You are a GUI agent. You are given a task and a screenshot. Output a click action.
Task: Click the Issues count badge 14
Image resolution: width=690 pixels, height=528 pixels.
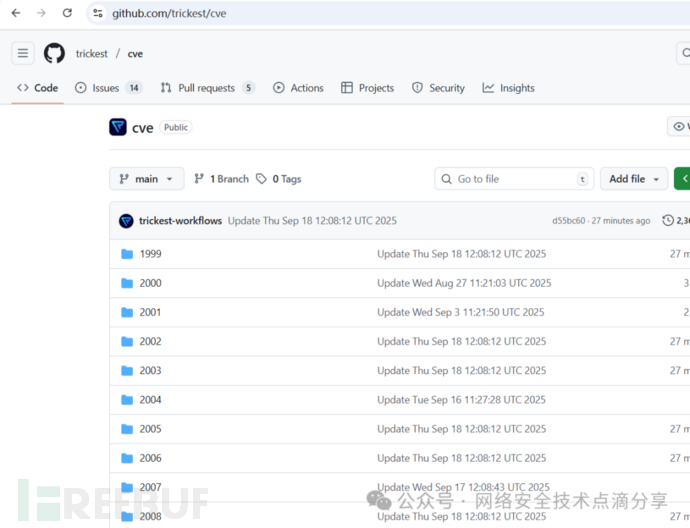coord(134,88)
